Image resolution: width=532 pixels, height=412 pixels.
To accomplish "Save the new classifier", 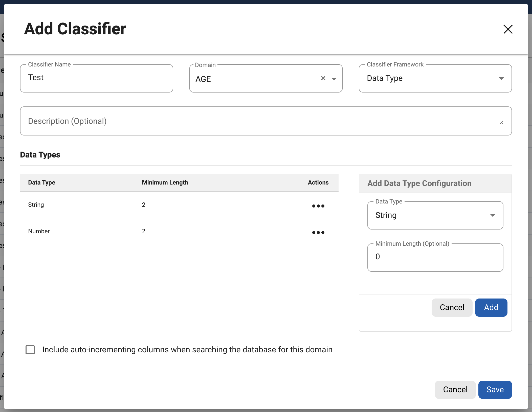I will [495, 390].
